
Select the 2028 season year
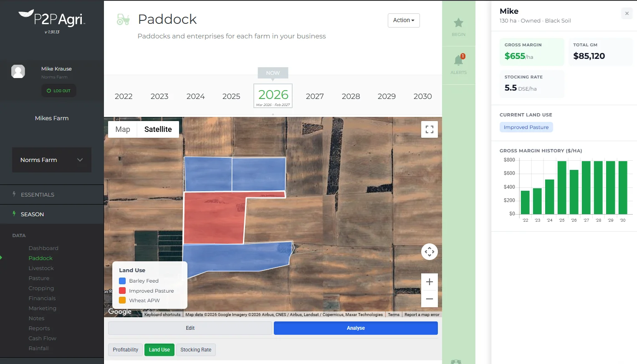[351, 96]
